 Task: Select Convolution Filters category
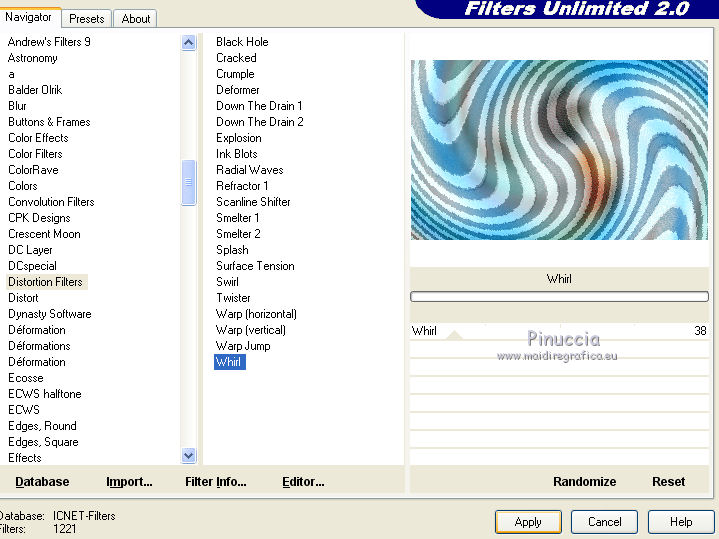click(x=51, y=202)
